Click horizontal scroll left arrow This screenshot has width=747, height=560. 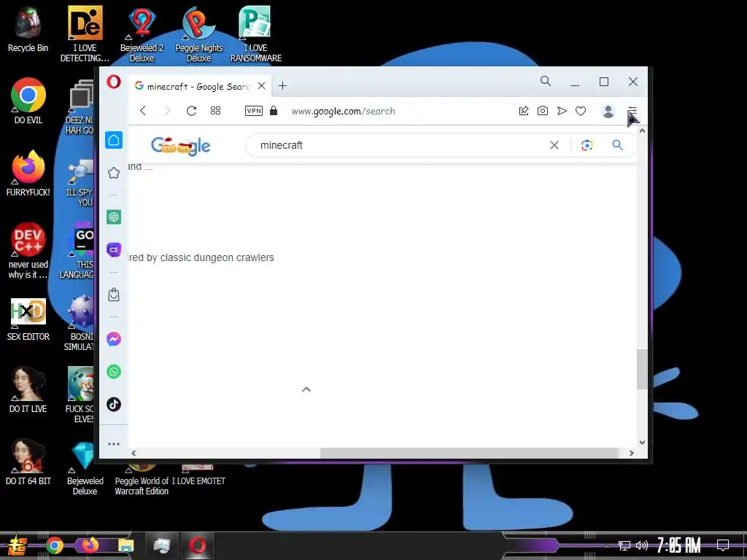[134, 453]
